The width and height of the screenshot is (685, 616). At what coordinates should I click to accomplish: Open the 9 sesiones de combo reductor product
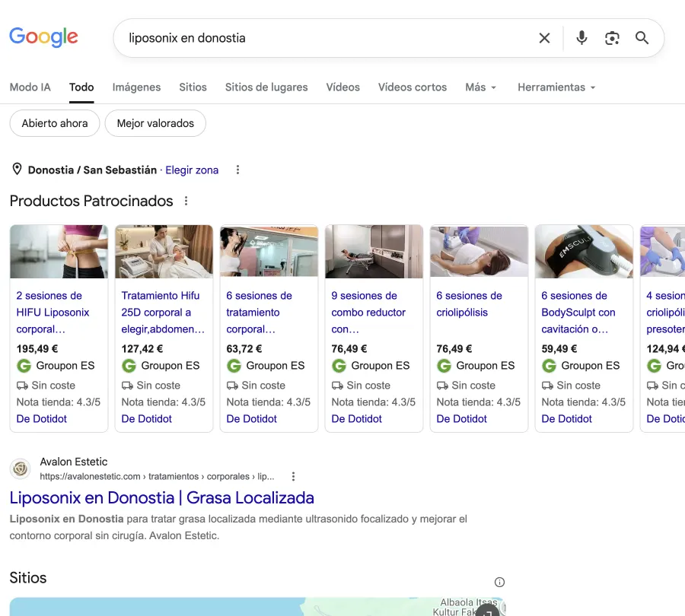368,312
